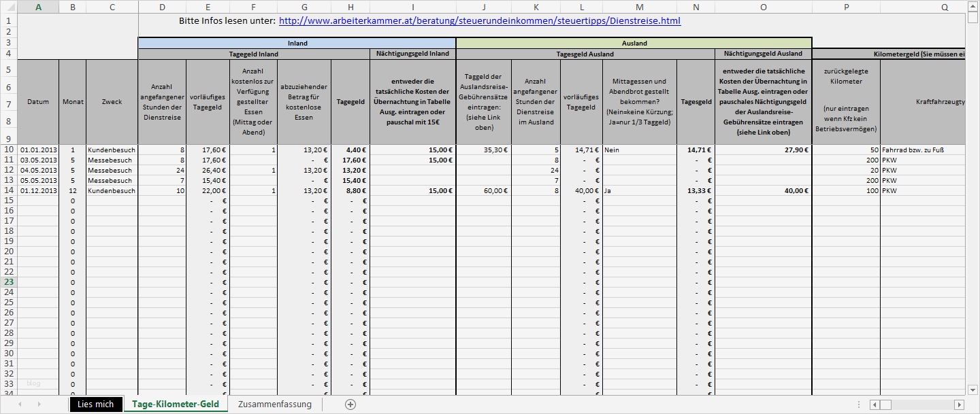Click the Tage-Kilometer-Geld sheet tab
The image size is (980, 414).
click(x=174, y=404)
